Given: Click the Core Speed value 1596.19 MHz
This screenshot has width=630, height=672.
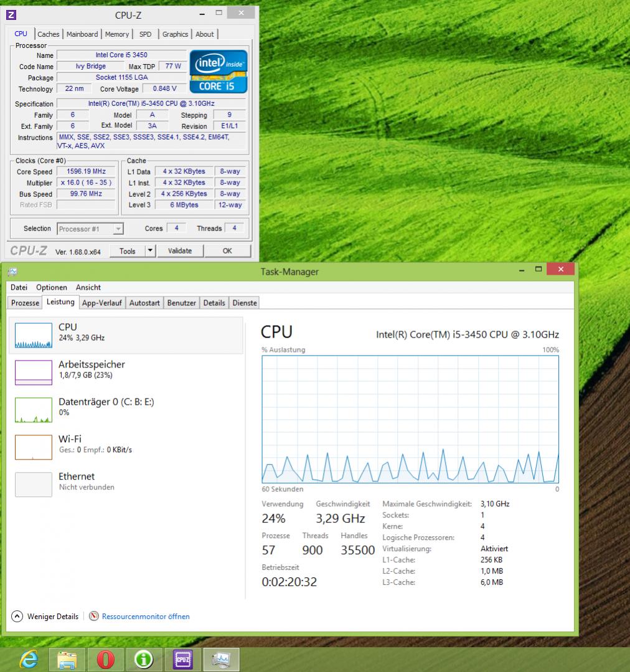Looking at the screenshot, I should [86, 171].
